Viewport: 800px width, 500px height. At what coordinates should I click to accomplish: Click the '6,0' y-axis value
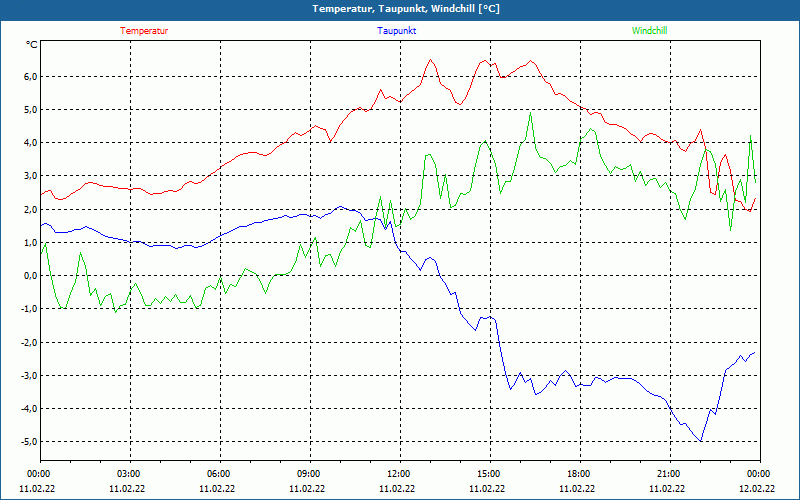(31, 77)
